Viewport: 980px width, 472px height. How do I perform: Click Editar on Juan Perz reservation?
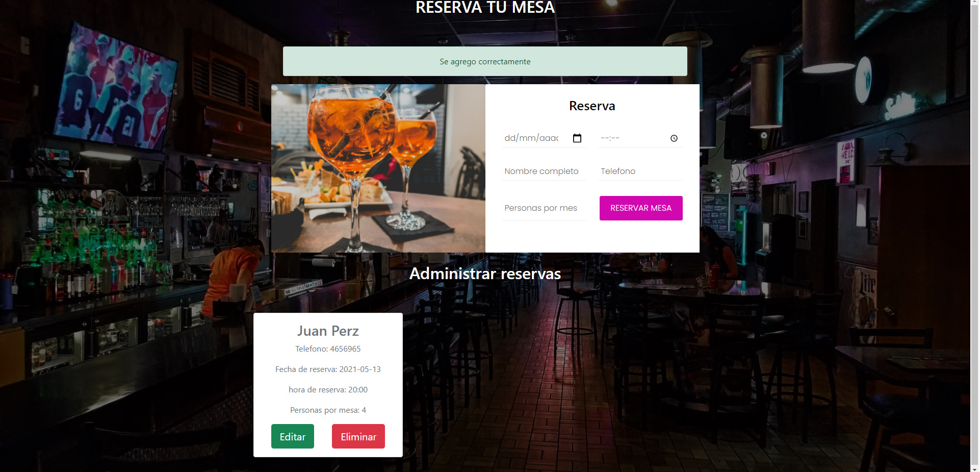pyautogui.click(x=293, y=437)
